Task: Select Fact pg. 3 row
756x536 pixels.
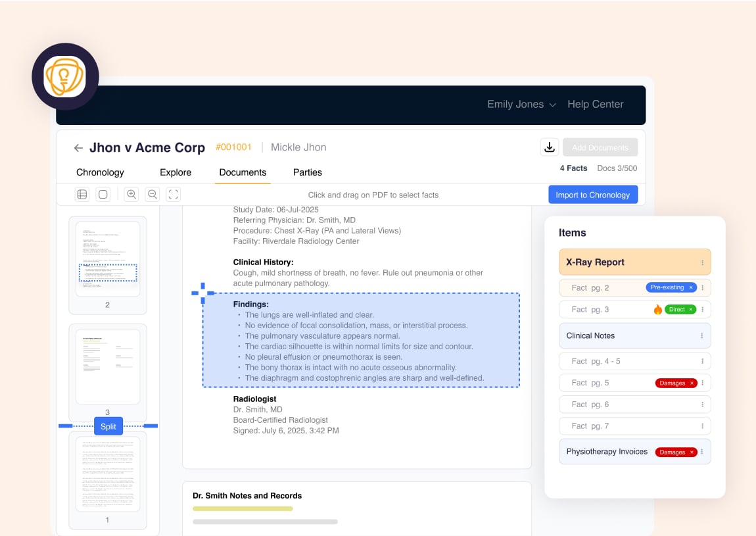Action: click(x=634, y=309)
